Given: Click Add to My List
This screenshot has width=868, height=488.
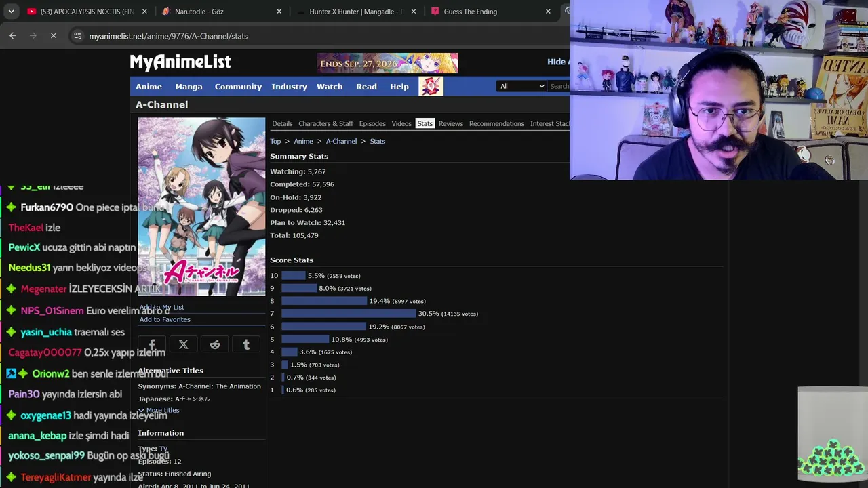Looking at the screenshot, I should [161, 307].
